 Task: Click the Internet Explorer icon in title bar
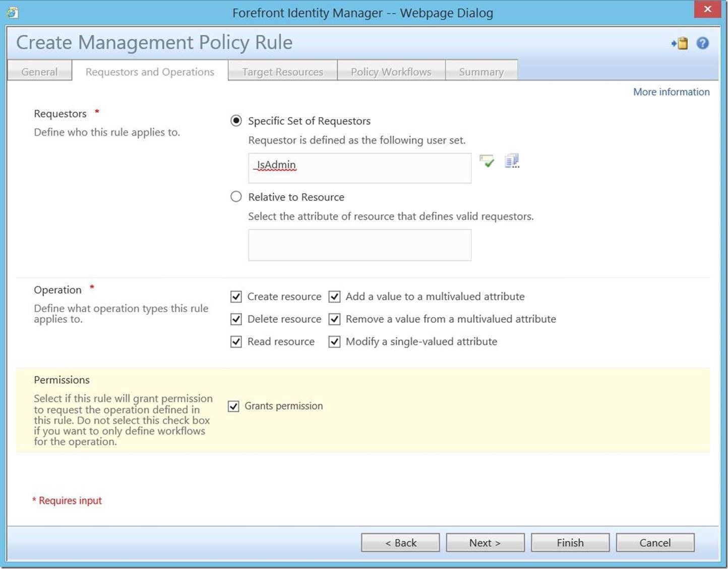(x=13, y=13)
